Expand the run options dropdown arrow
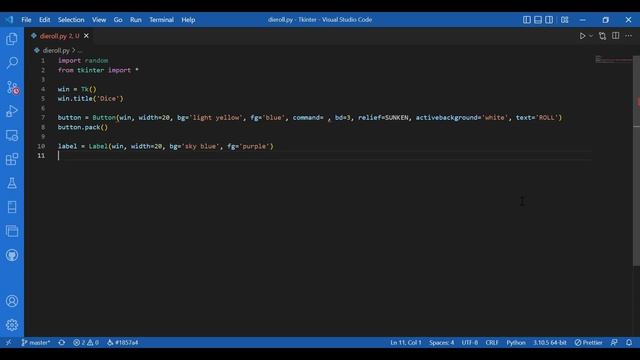The height and width of the screenshot is (360, 640). 591,36
